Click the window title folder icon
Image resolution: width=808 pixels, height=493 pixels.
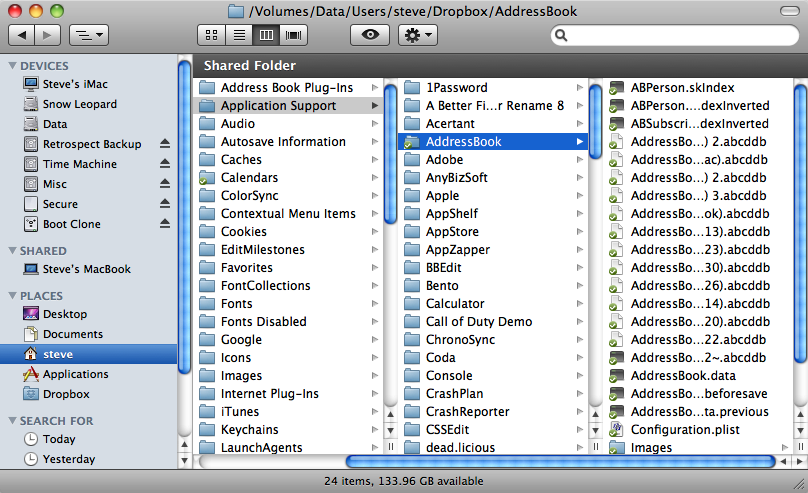(x=235, y=11)
